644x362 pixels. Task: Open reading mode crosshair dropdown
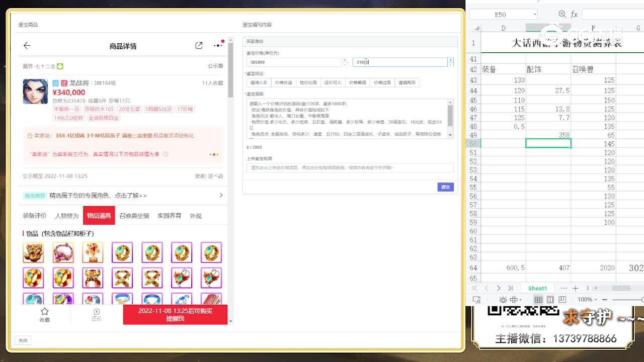[x=517, y=300]
